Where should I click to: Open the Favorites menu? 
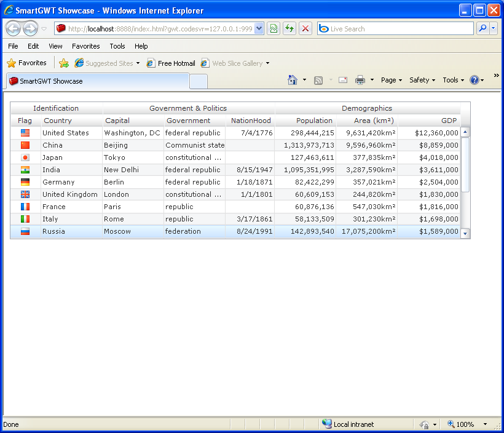click(x=86, y=46)
